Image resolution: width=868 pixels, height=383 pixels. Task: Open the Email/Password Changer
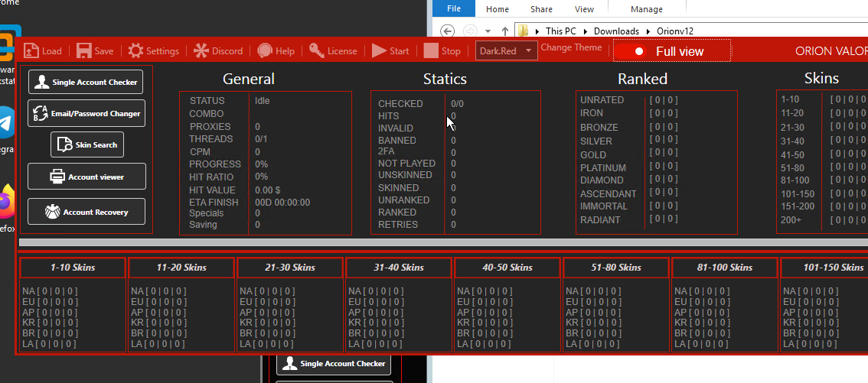[86, 113]
